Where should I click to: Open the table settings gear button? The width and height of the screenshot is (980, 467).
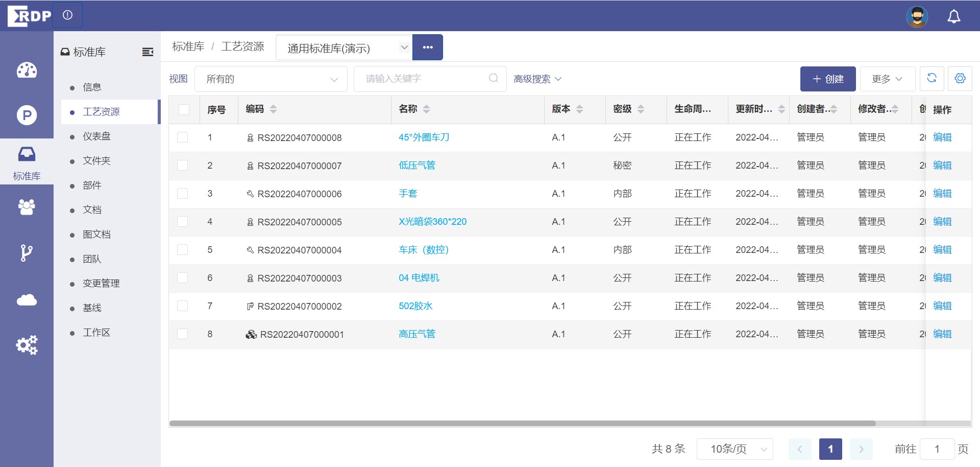click(x=960, y=79)
